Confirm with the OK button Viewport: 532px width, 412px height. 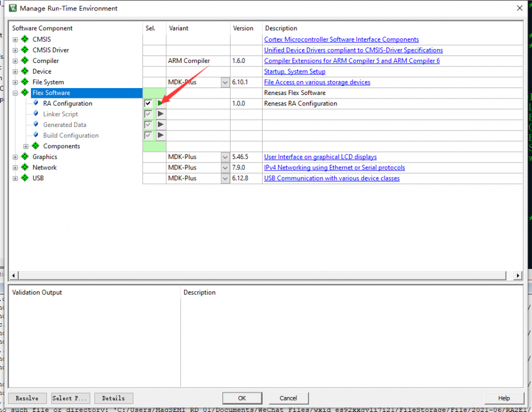pyautogui.click(x=242, y=398)
